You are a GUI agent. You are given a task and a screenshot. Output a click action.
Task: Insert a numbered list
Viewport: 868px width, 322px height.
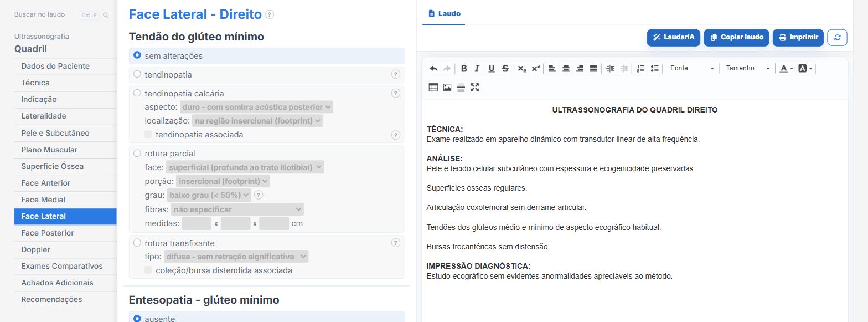tap(641, 68)
